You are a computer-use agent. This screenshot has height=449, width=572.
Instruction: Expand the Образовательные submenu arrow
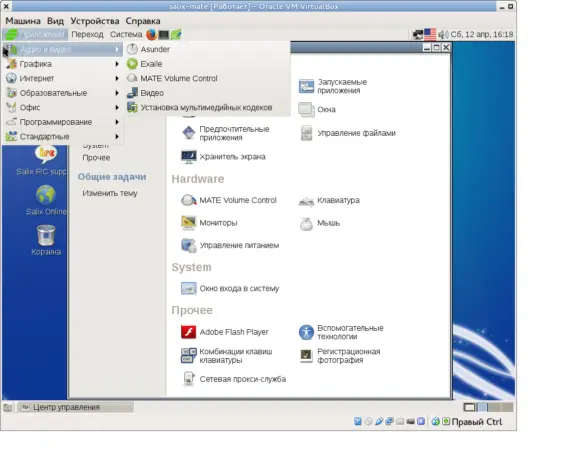click(x=117, y=93)
